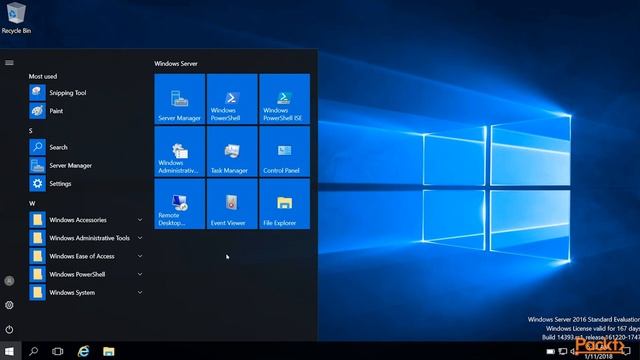This screenshot has height=360, width=640.
Task: Expand the Windows System folder chevron
Action: pyautogui.click(x=140, y=293)
